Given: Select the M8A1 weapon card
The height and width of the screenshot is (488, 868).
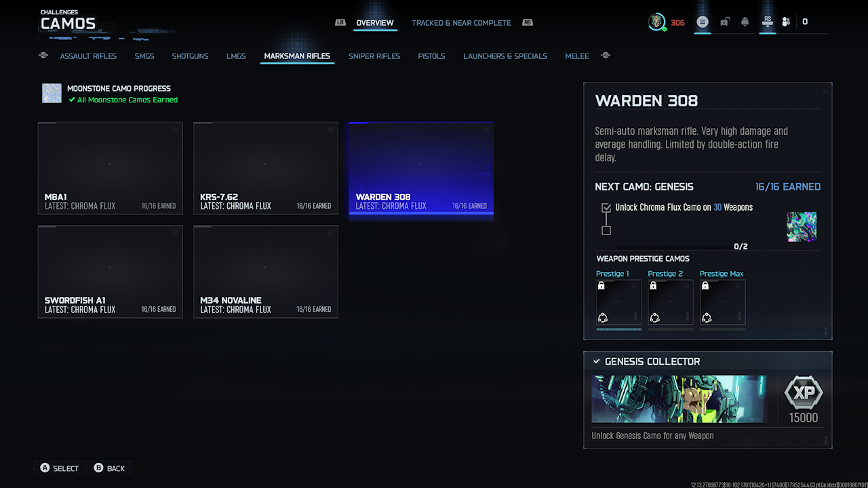Looking at the screenshot, I should (110, 168).
